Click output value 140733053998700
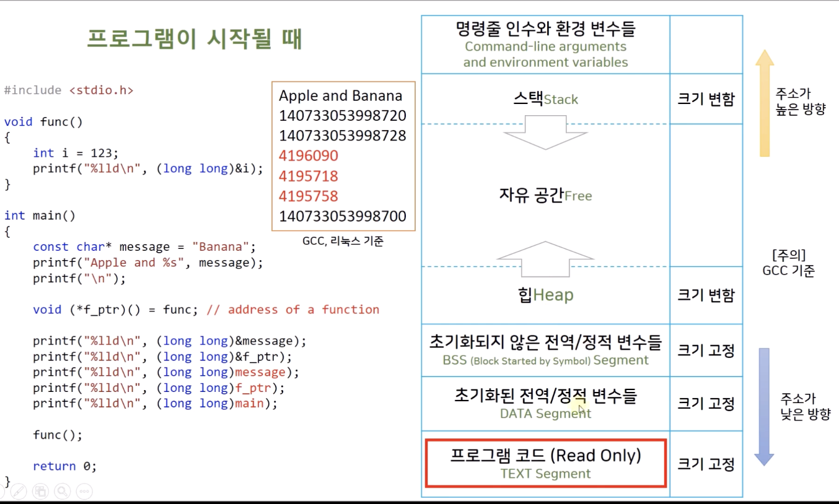The height and width of the screenshot is (504, 839). (343, 216)
